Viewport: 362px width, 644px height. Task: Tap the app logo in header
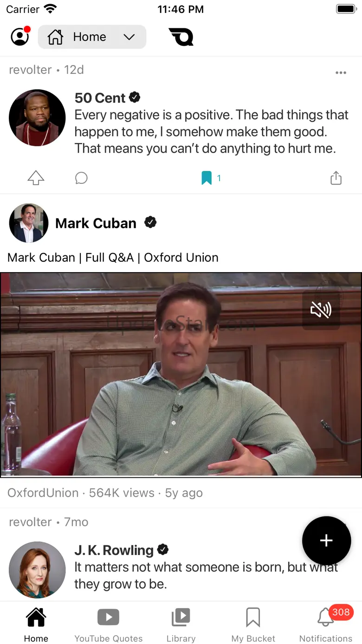(x=181, y=37)
